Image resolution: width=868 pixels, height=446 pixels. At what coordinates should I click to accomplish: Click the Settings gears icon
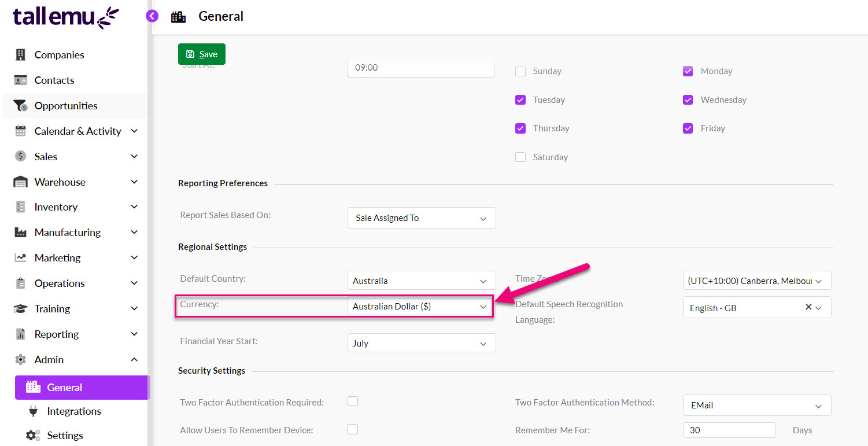33,436
